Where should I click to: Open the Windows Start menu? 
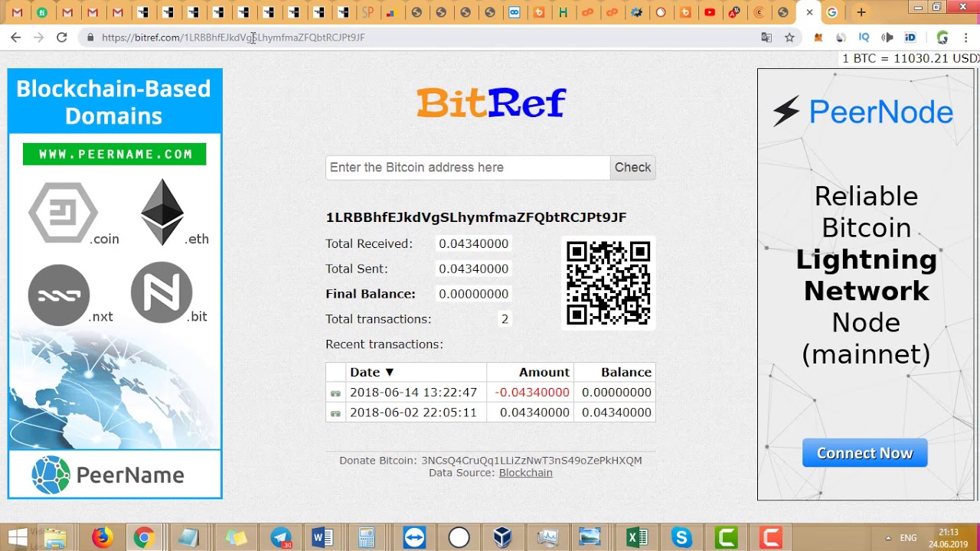tap(17, 538)
